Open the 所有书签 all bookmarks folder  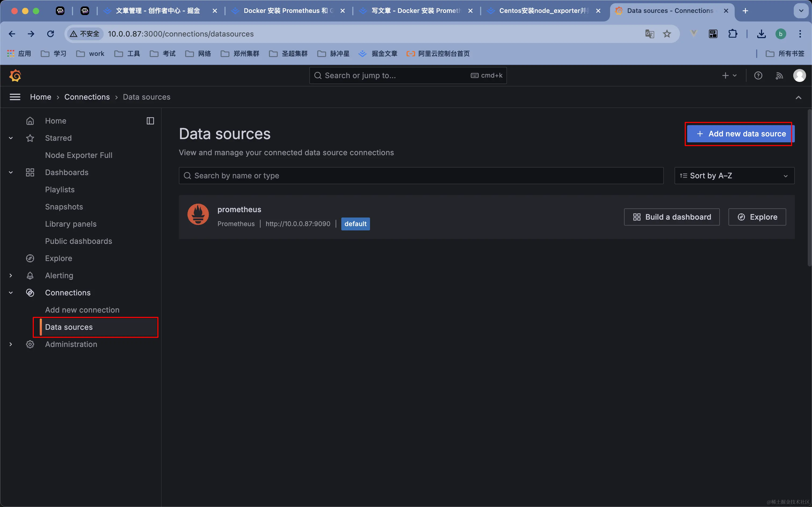pyautogui.click(x=785, y=54)
